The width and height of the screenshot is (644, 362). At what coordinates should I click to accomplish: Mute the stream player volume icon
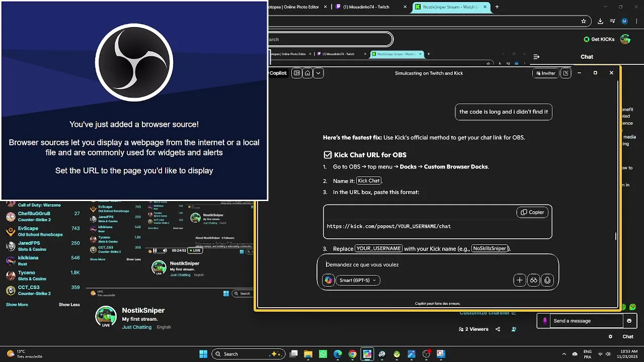coord(165,250)
